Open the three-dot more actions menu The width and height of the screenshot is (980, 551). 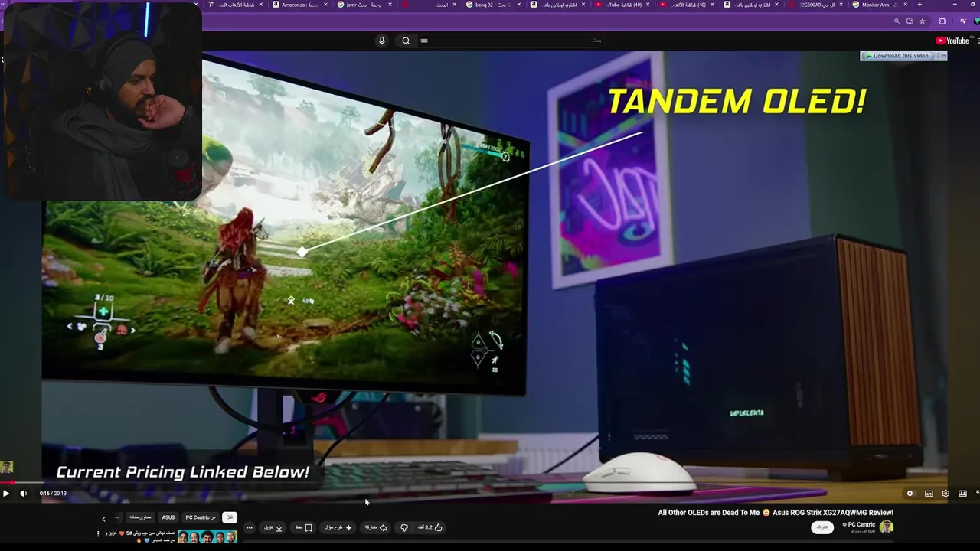click(249, 527)
